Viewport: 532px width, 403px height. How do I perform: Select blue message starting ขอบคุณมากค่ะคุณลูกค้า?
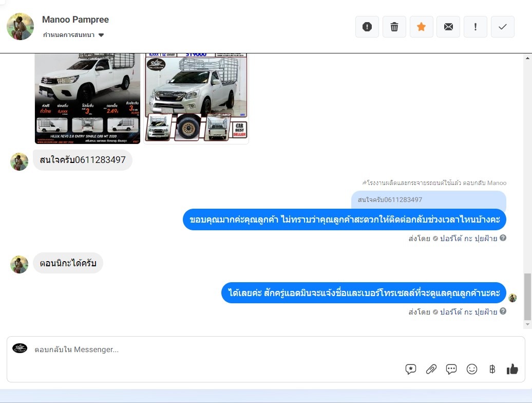pos(345,219)
